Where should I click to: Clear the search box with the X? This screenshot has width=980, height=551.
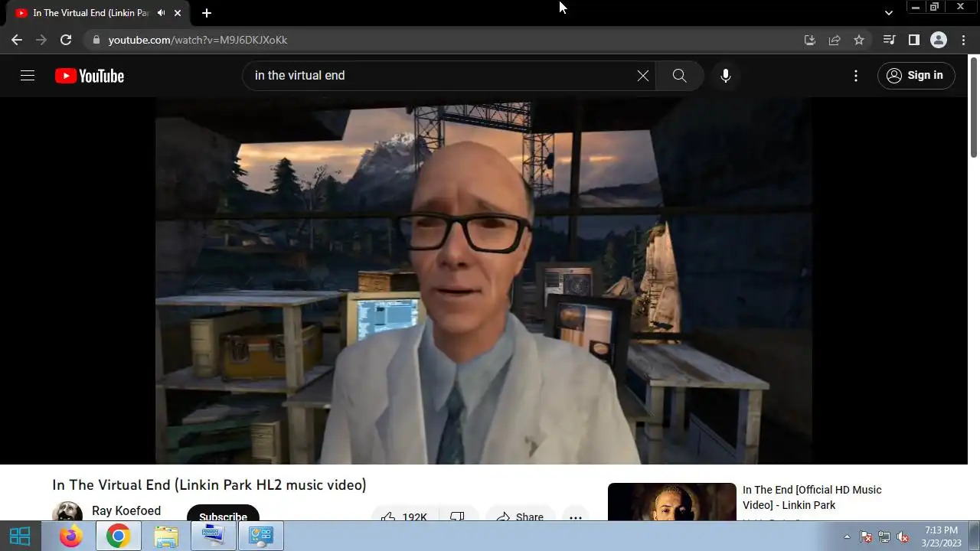pos(643,75)
